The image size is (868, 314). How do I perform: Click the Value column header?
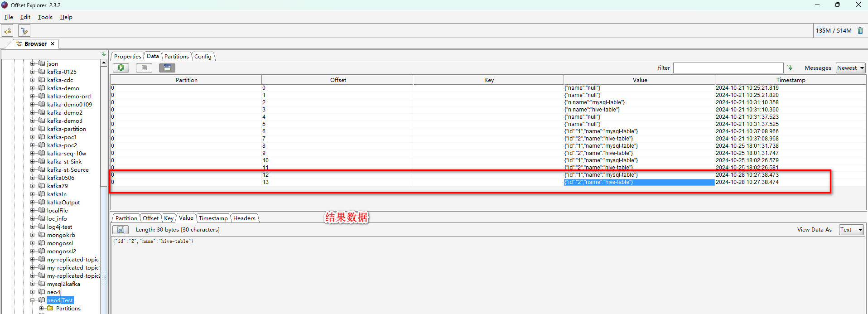click(640, 80)
